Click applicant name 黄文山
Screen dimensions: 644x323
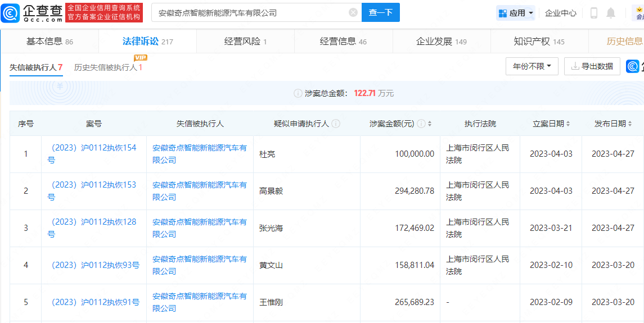pos(271,266)
